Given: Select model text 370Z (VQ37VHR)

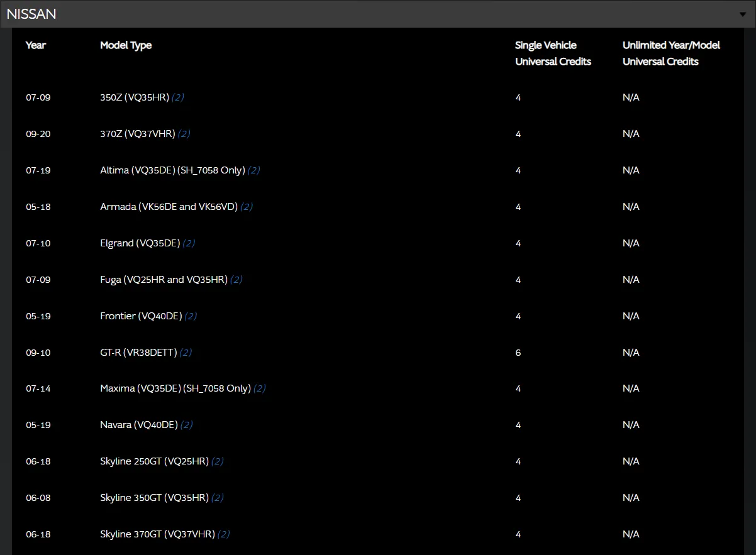Looking at the screenshot, I should click(138, 134).
